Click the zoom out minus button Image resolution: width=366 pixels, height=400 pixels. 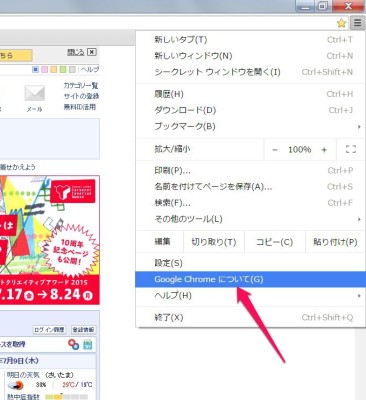coord(275,150)
